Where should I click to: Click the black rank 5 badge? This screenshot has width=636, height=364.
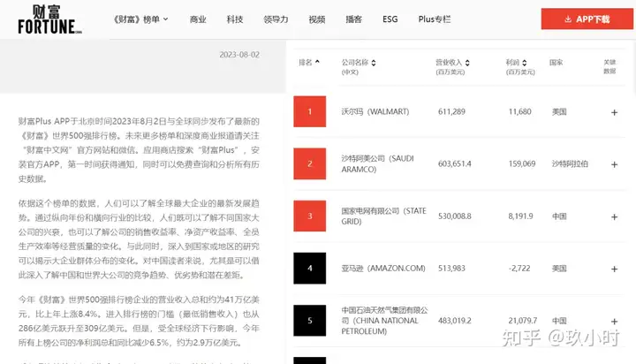(310, 321)
